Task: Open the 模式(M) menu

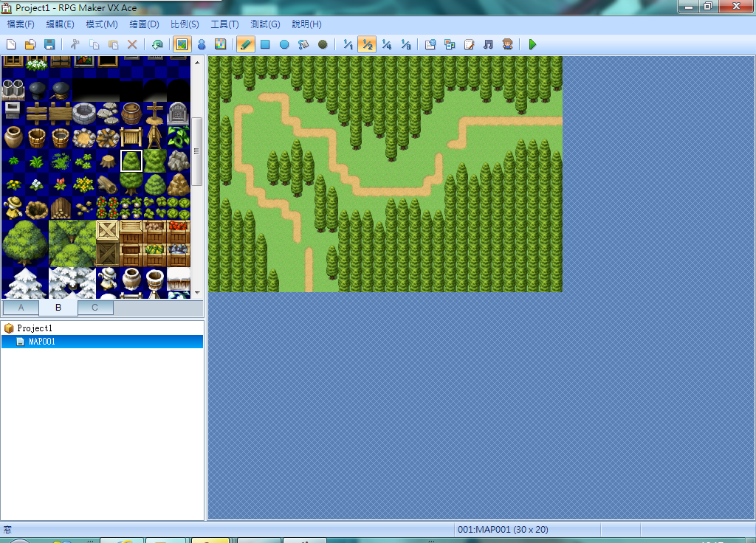Action: click(102, 24)
